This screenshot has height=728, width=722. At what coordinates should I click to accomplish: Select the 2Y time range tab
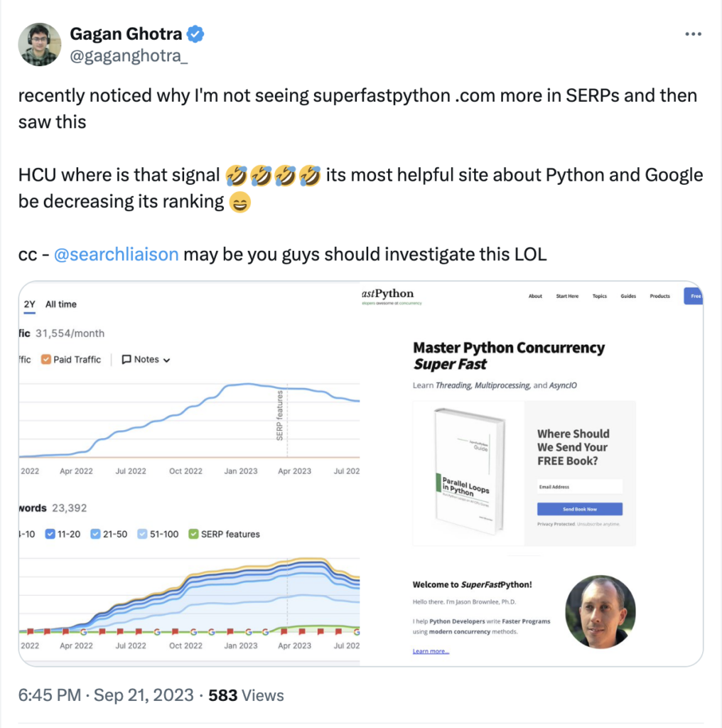30,304
